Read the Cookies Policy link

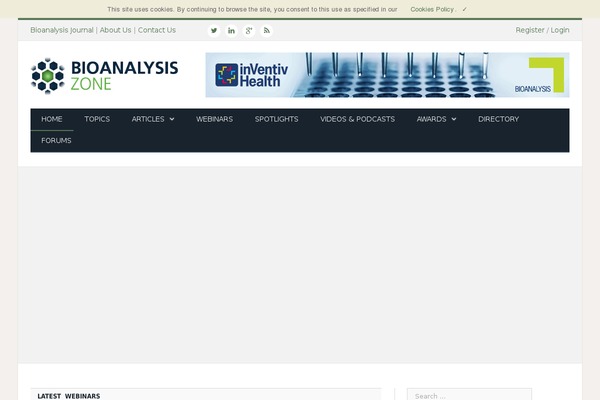[x=432, y=9]
